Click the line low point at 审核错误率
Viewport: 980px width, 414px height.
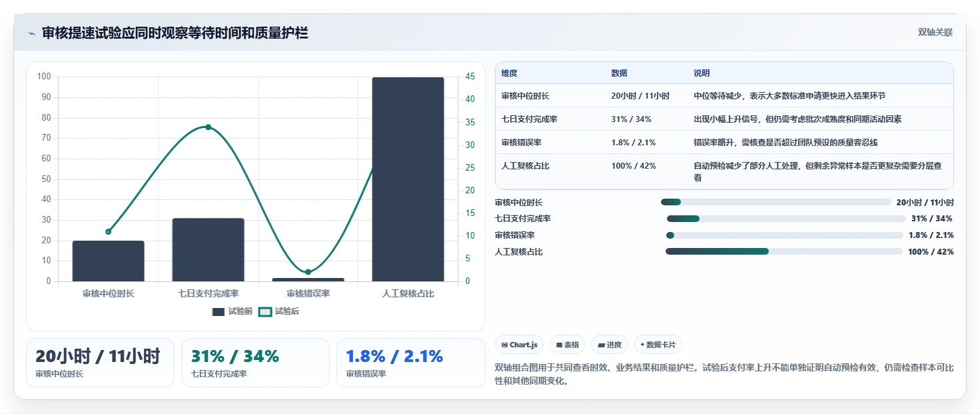(308, 272)
